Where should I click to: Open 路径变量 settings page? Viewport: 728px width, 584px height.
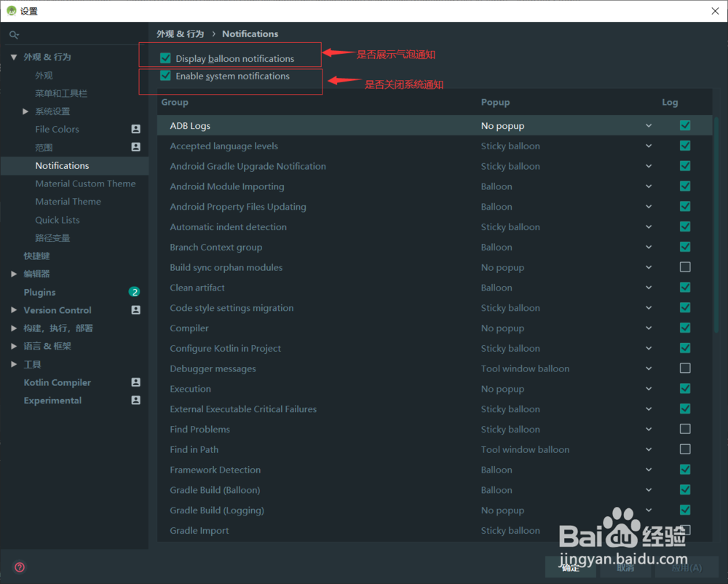tap(52, 237)
